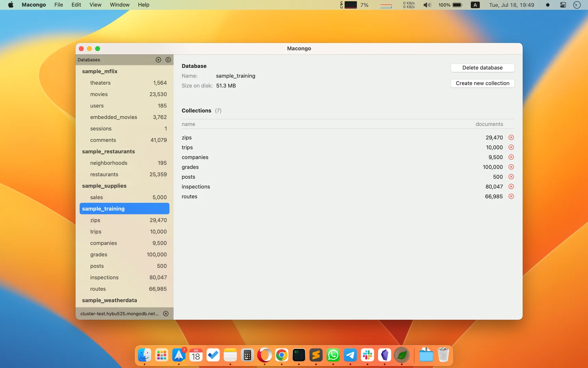Open the View menu
The image size is (588, 368).
95,5
